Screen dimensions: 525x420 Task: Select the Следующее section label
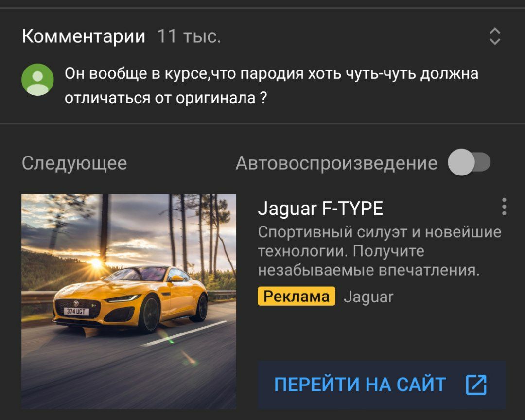(x=74, y=163)
